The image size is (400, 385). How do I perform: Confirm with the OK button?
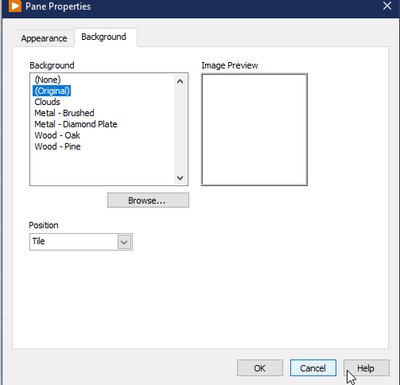(260, 368)
